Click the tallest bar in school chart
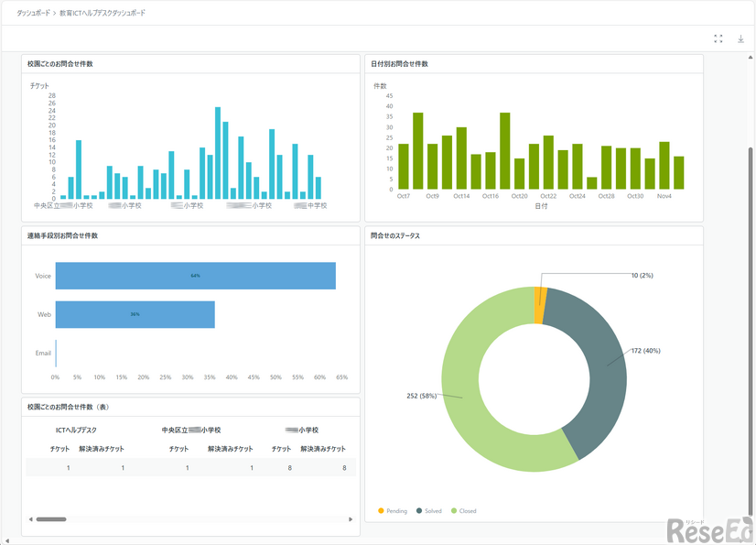Viewport: 756px width, 545px height. point(218,153)
